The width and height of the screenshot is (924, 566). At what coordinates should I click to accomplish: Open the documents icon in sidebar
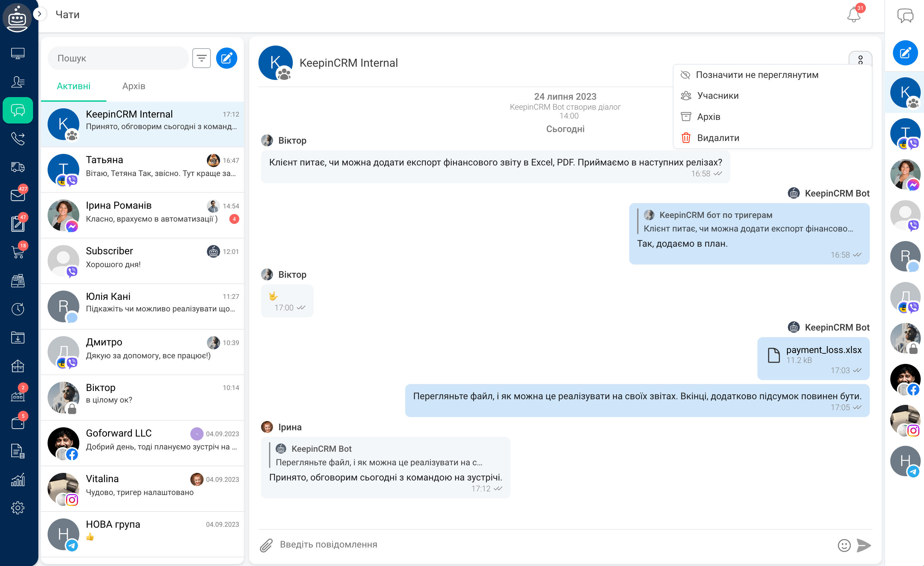tap(18, 451)
